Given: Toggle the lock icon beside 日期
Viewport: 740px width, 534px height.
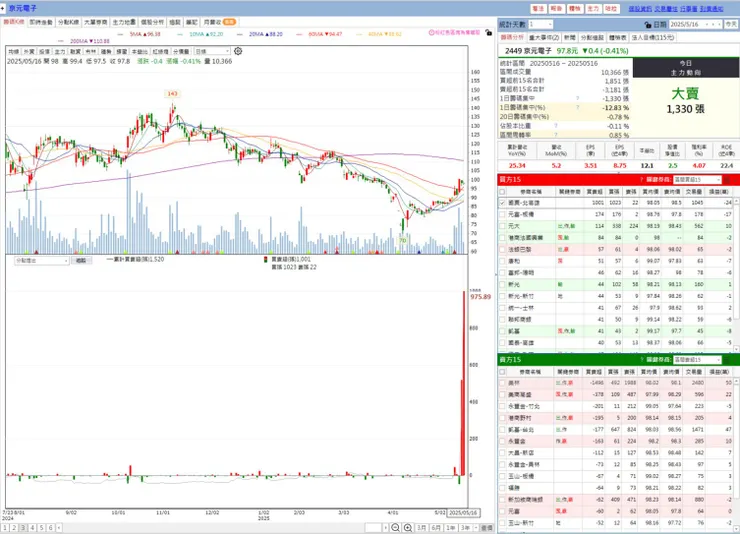Looking at the screenshot, I should click(648, 25).
